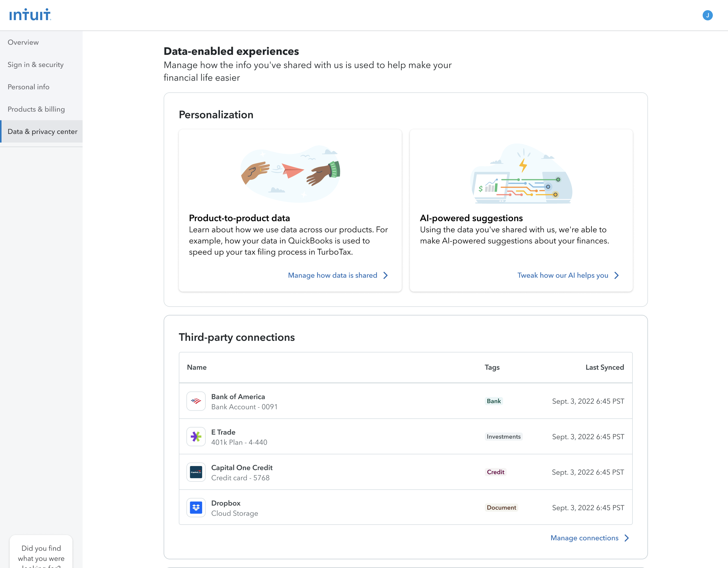Click Capital One Credit last synced date
Viewport: 728px width, 568px height.
tap(588, 472)
